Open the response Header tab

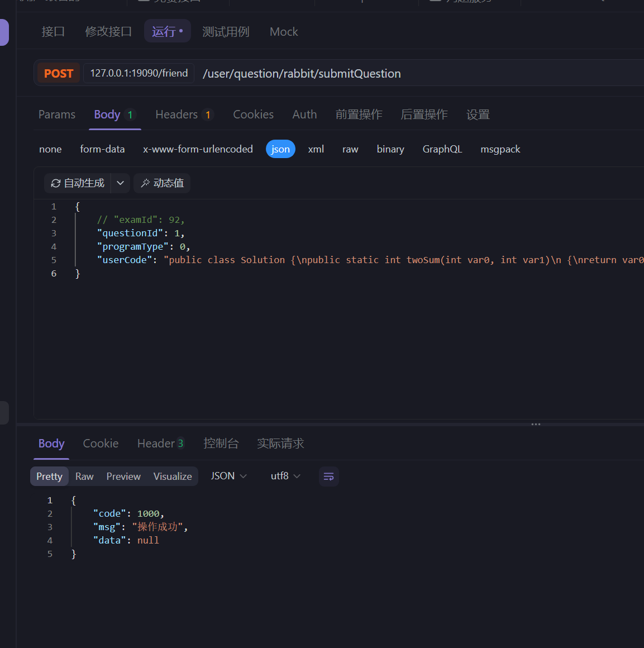pos(160,444)
